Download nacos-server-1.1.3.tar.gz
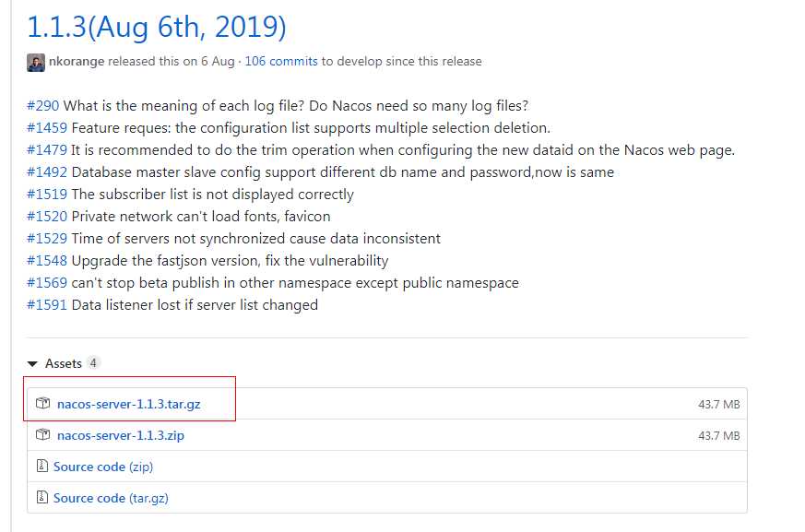 click(127, 404)
